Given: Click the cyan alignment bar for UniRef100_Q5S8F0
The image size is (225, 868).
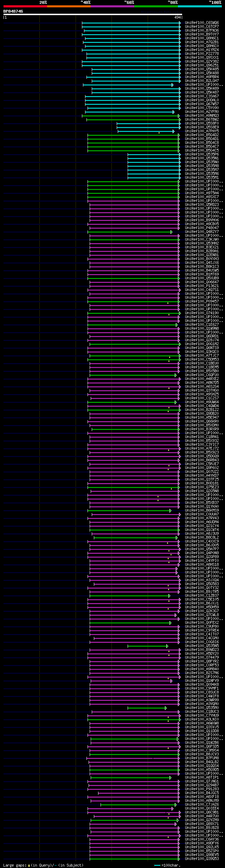Looking at the screenshot, I should 149,123.
